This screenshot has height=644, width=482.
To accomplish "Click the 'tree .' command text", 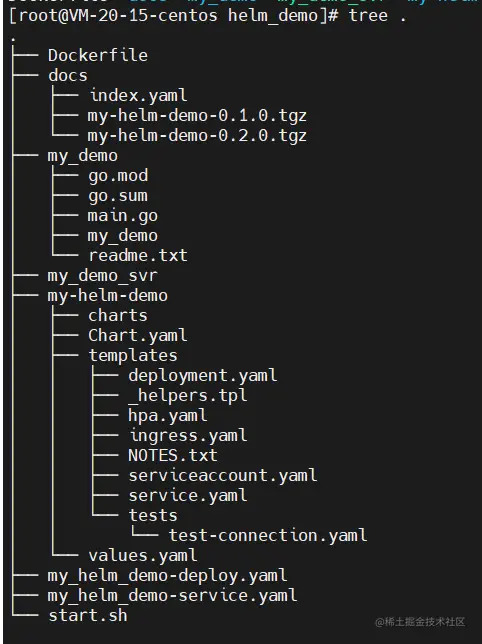I will pyautogui.click(x=377, y=16).
